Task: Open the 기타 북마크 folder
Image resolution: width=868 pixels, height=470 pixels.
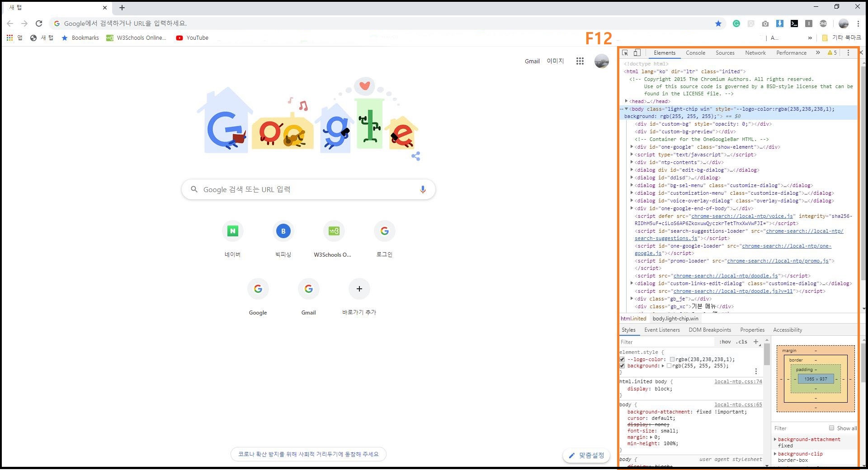Action: (x=841, y=38)
